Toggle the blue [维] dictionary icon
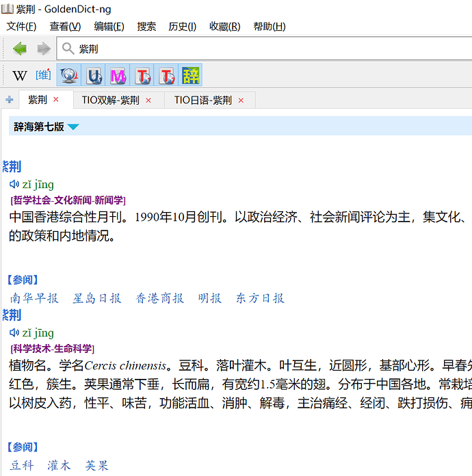The height and width of the screenshot is (476, 472). coord(44,75)
